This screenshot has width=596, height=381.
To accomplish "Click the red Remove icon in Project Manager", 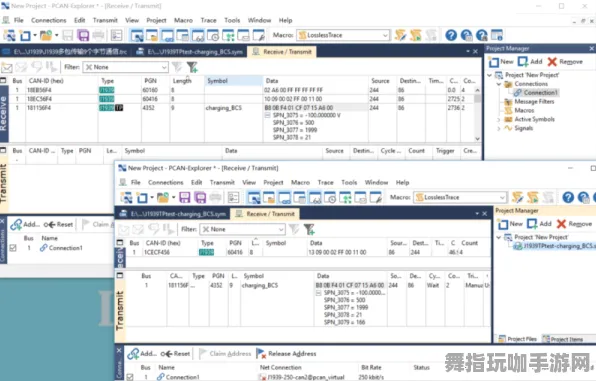I will tap(552, 62).
